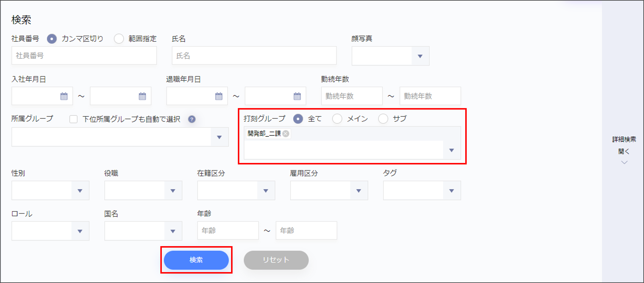Click the help icon beside 下位所属グループ
644x283 pixels.
click(192, 119)
